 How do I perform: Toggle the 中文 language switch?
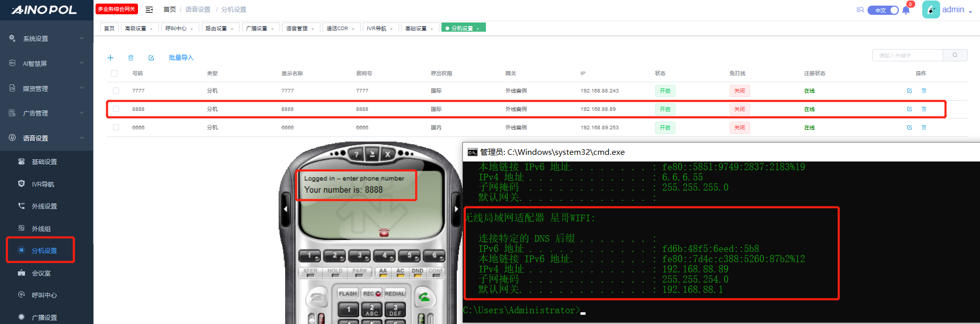click(x=883, y=10)
